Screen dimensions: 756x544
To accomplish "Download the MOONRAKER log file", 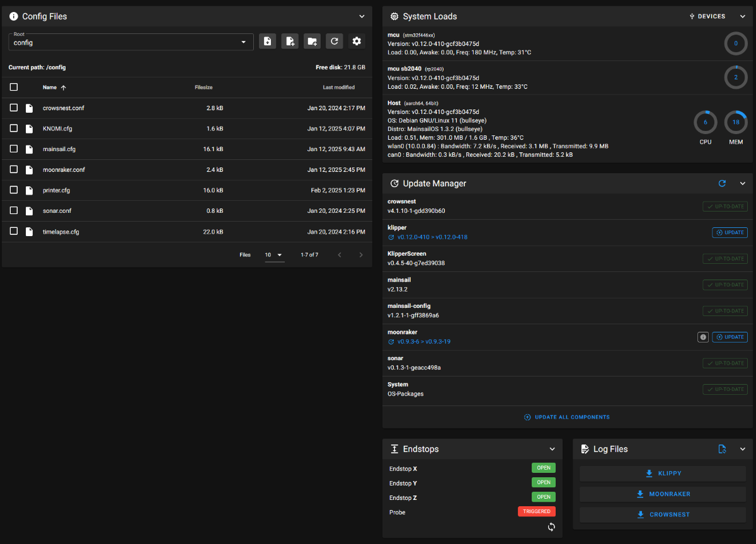I will (x=663, y=494).
